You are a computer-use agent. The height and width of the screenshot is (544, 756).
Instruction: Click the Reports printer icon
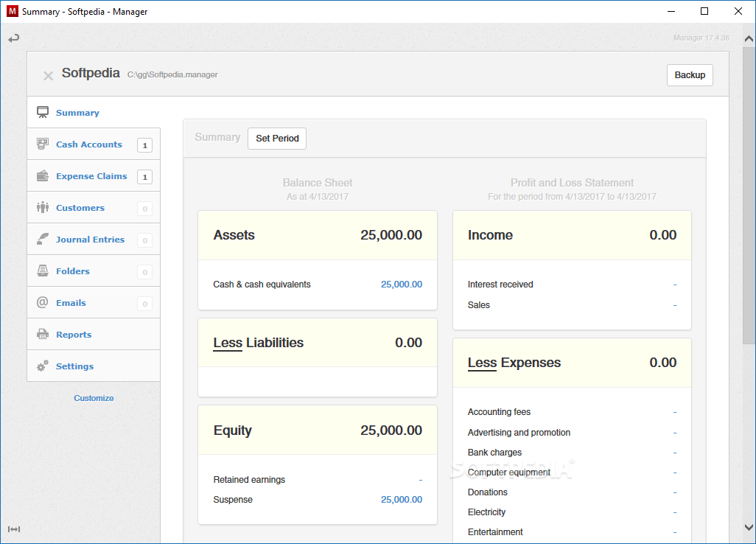click(x=43, y=334)
